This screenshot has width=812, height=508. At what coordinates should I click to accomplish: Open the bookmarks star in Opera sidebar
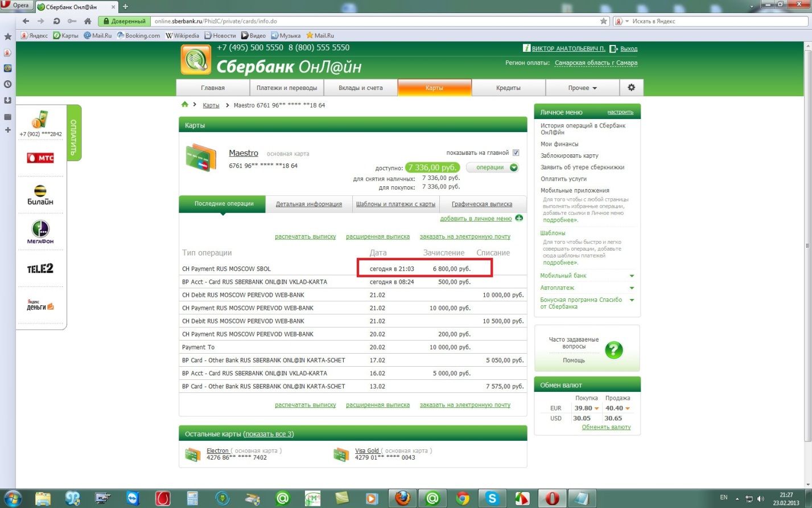tap(7, 36)
